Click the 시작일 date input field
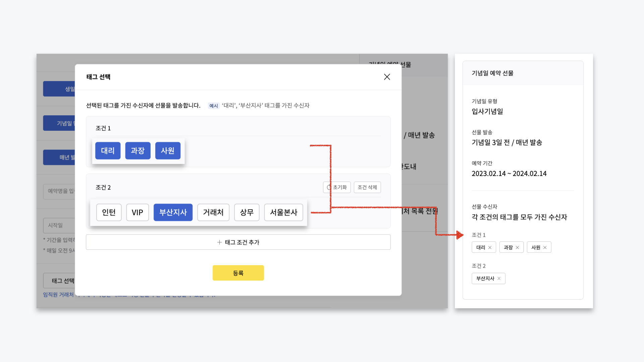Screen dimensions: 644x362 pos(59,225)
